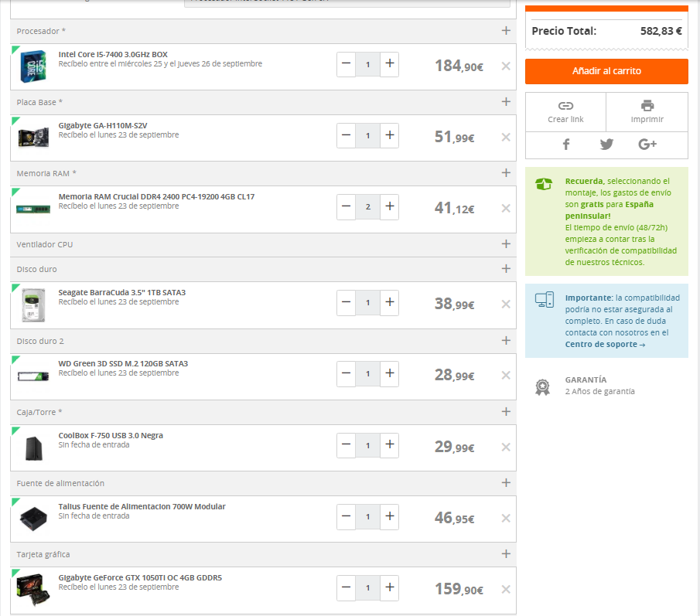Decrease WD Green SSD quantity

(346, 373)
